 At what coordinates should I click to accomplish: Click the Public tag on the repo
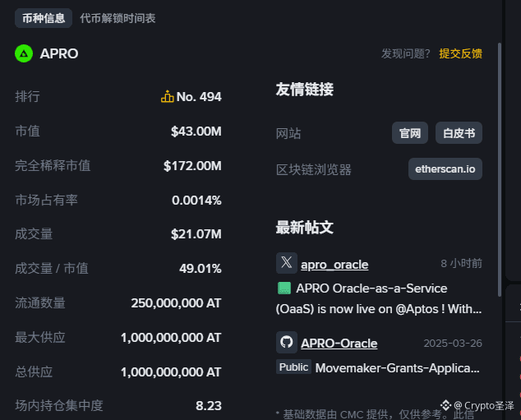[293, 367]
